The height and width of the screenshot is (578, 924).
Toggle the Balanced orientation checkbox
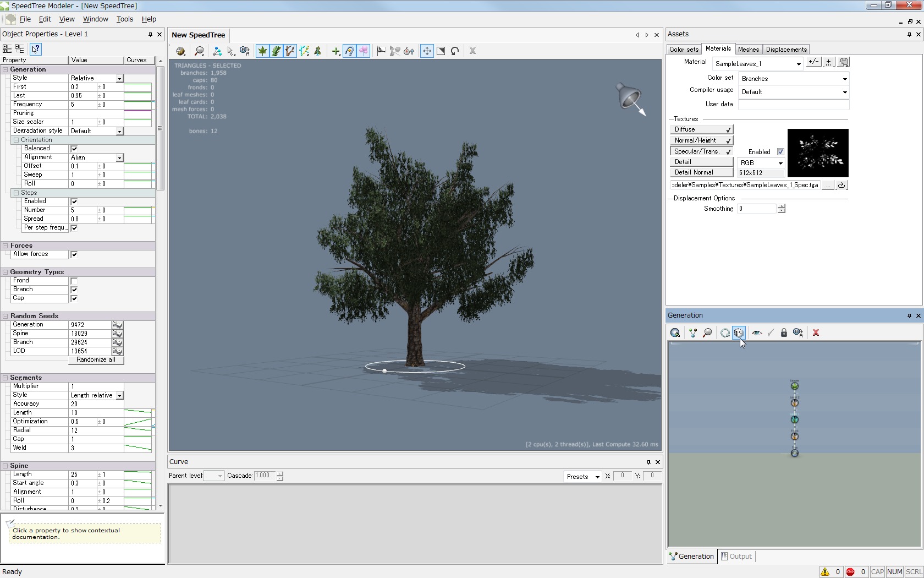[74, 149]
